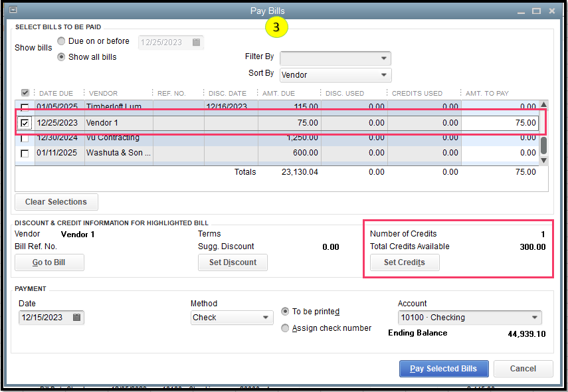This screenshot has width=568, height=392.
Task: Select Show all bills radio option
Action: click(61, 57)
